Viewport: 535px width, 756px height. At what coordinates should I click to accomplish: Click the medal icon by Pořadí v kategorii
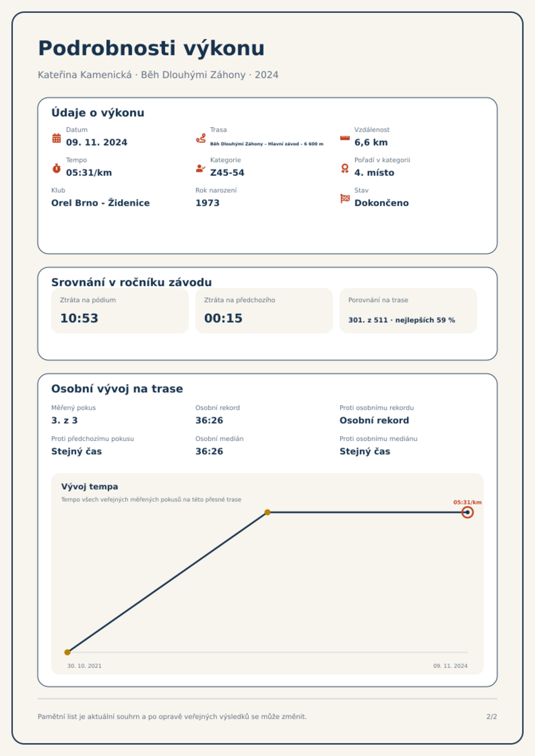(345, 168)
